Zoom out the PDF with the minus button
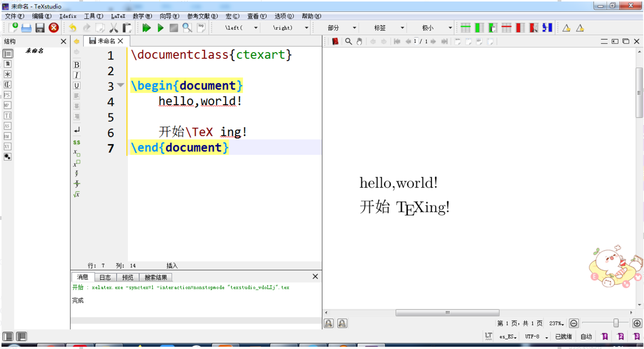The image size is (644, 349). (574, 323)
